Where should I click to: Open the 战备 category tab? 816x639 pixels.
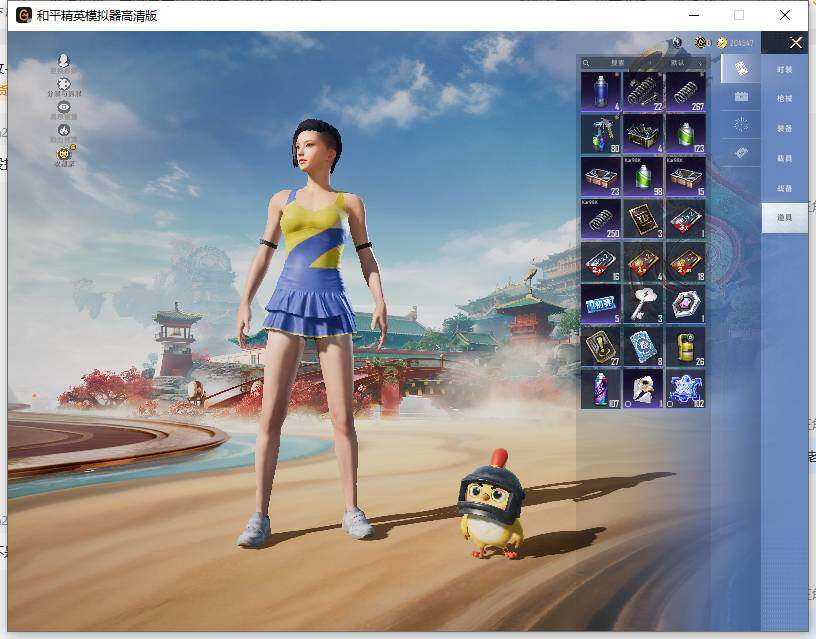[x=784, y=188]
